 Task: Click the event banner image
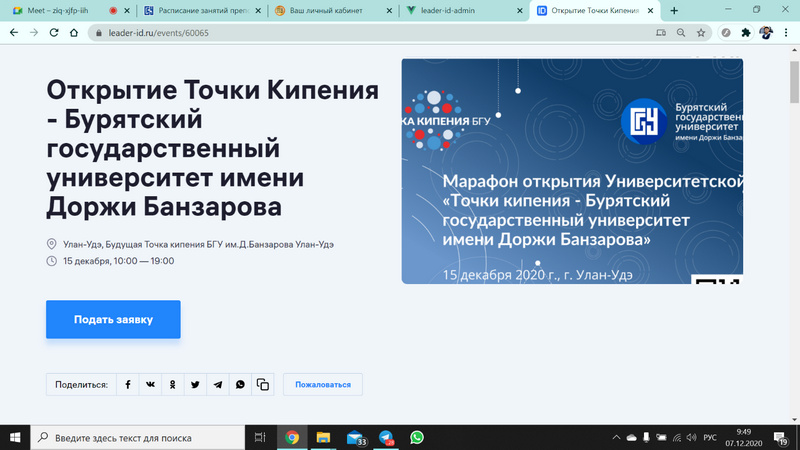(572, 171)
